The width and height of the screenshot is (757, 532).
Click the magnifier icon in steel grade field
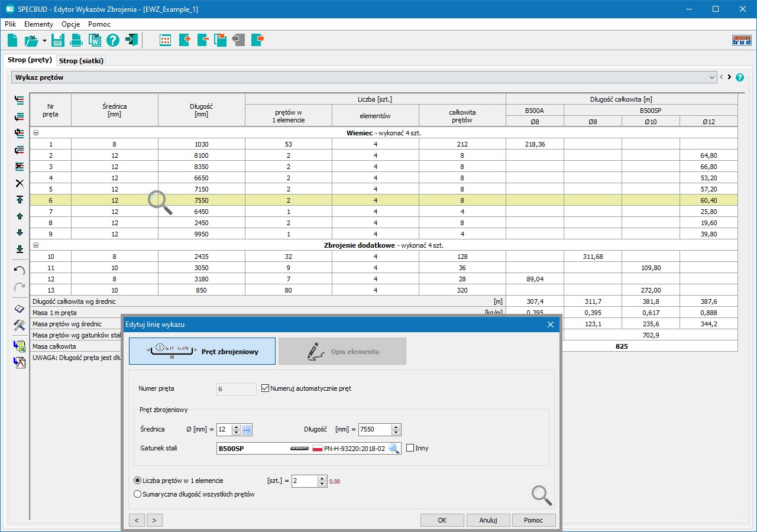(394, 448)
